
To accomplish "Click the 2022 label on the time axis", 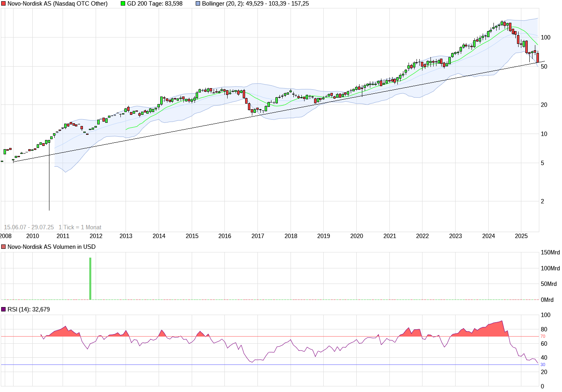I will click(x=422, y=236).
